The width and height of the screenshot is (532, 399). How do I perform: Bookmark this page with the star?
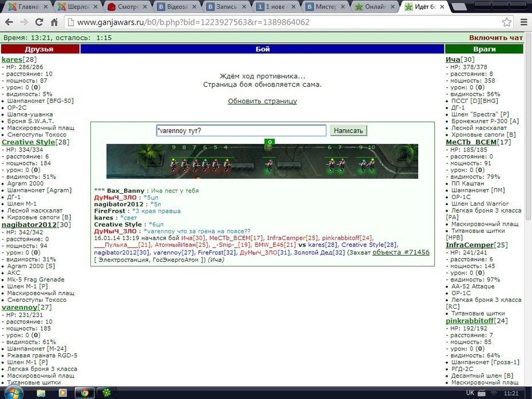pyautogui.click(x=507, y=22)
